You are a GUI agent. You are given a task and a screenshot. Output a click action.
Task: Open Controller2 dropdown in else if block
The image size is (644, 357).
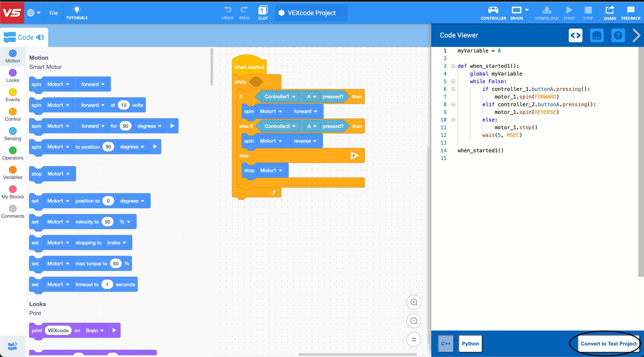[280, 126]
